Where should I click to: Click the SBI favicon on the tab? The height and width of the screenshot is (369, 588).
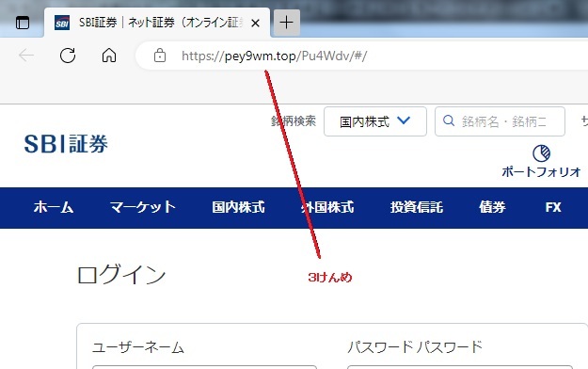[x=62, y=23]
